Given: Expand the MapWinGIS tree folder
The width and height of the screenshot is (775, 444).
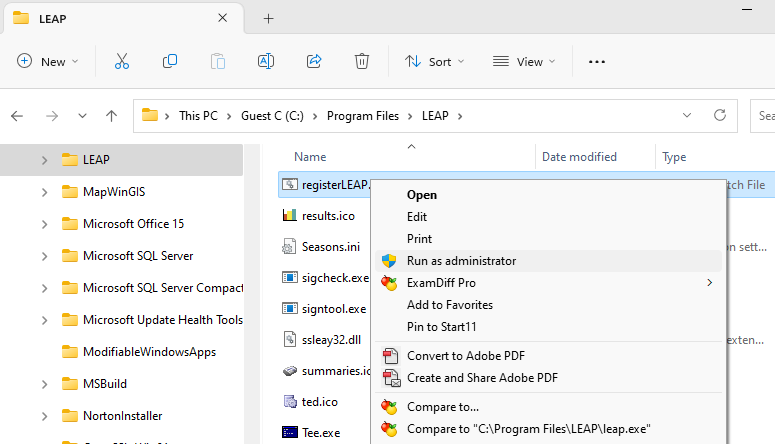Looking at the screenshot, I should pos(44,192).
